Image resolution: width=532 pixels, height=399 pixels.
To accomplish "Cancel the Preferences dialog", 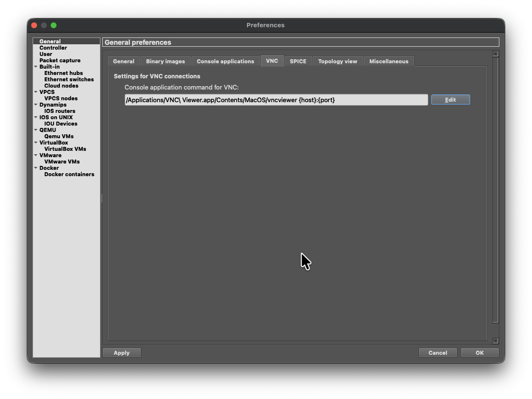I will (437, 353).
